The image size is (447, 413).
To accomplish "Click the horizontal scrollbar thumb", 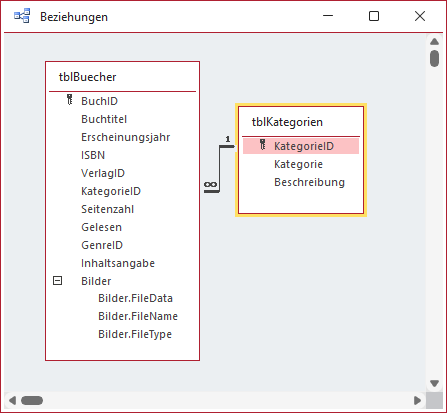I will click(32, 400).
